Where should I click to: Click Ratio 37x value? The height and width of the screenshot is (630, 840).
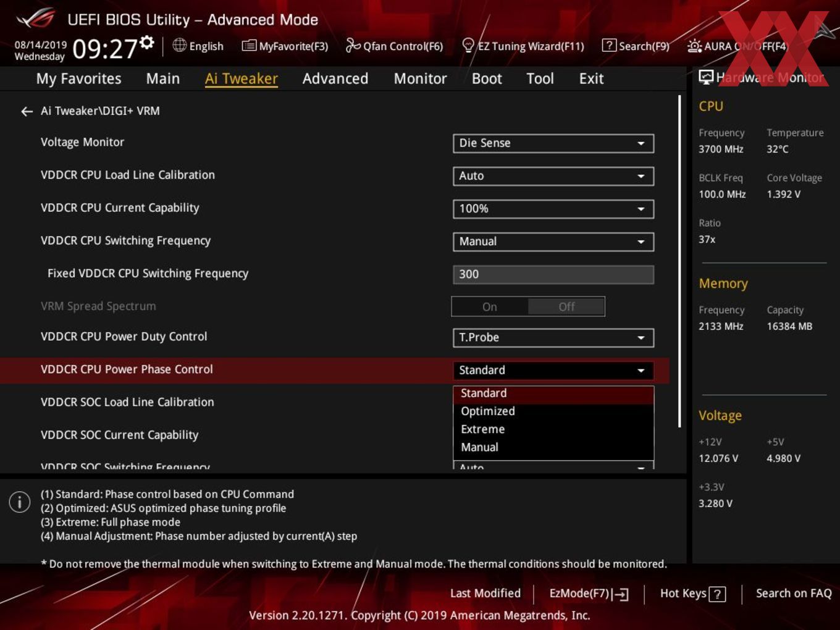(x=707, y=239)
